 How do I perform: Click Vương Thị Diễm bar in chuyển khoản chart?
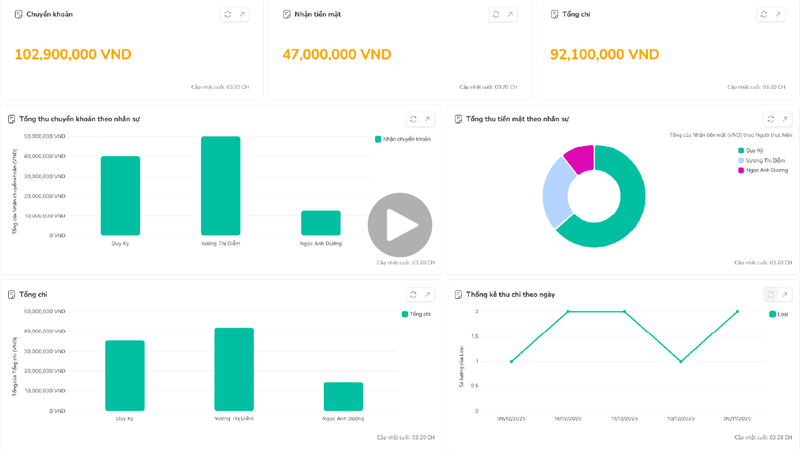tap(220, 186)
